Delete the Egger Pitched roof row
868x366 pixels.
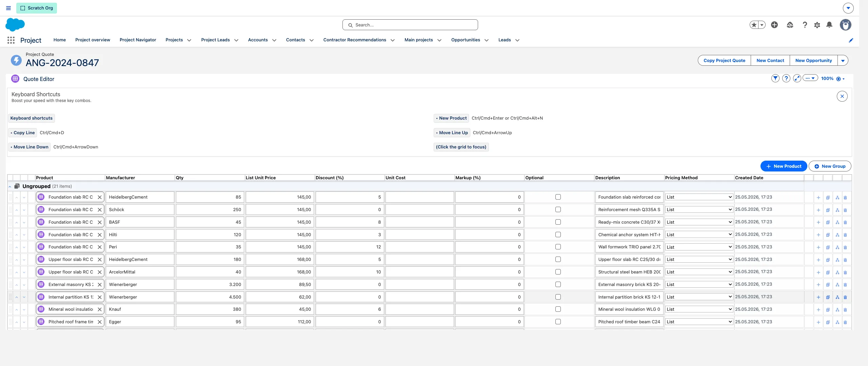point(845,322)
